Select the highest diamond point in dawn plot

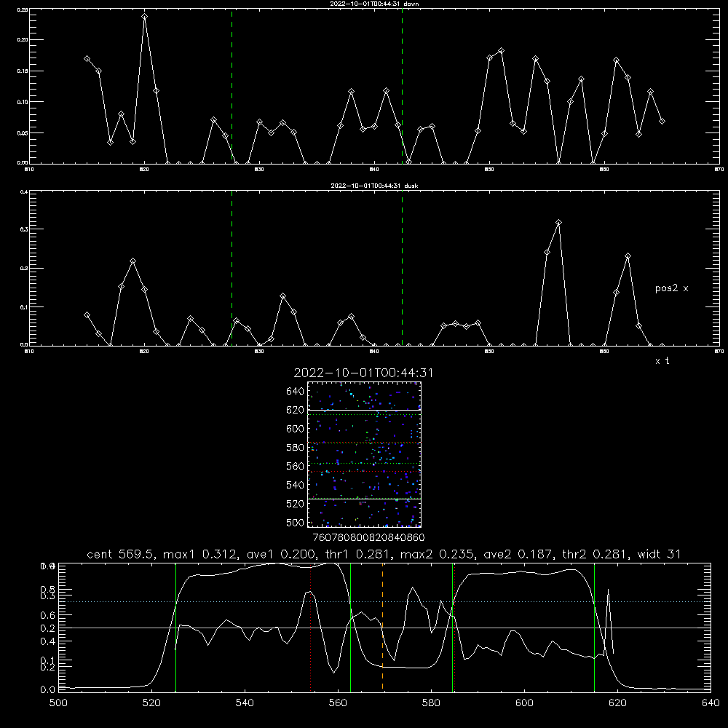[144, 17]
